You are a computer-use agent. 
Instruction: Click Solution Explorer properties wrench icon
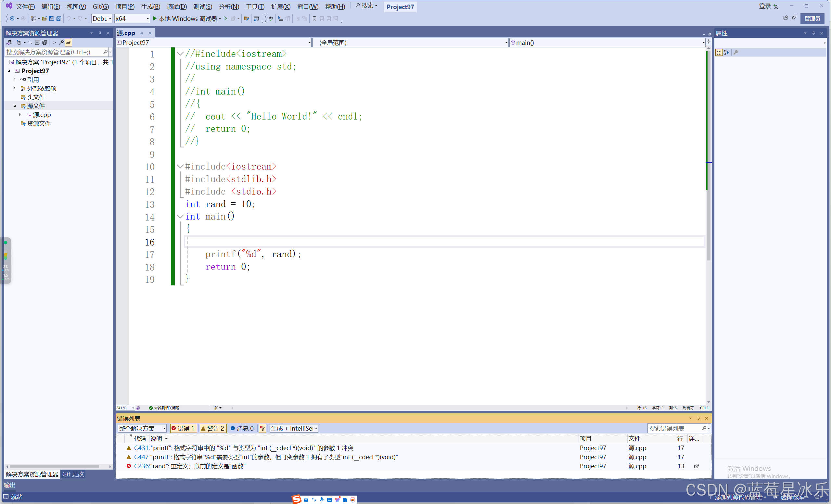pyautogui.click(x=61, y=43)
